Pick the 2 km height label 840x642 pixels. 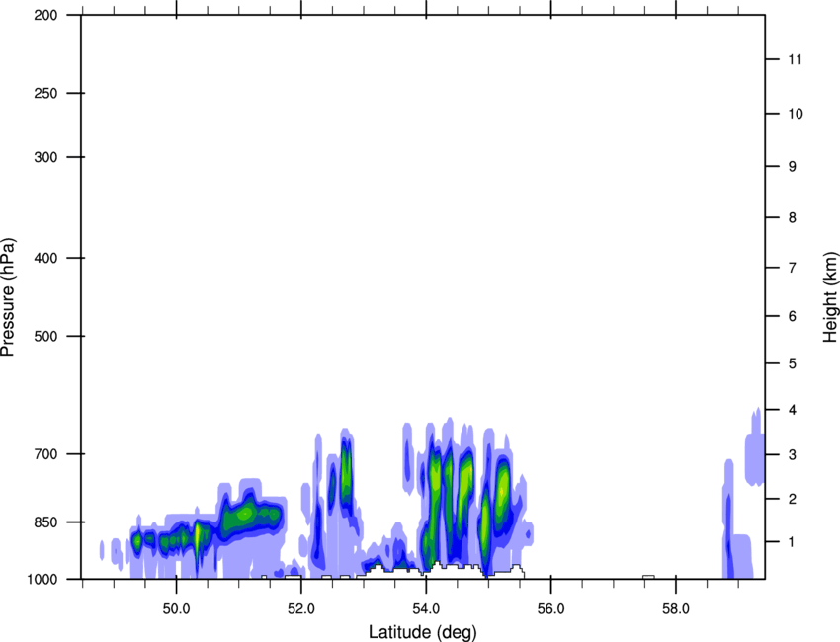pyautogui.click(x=793, y=499)
